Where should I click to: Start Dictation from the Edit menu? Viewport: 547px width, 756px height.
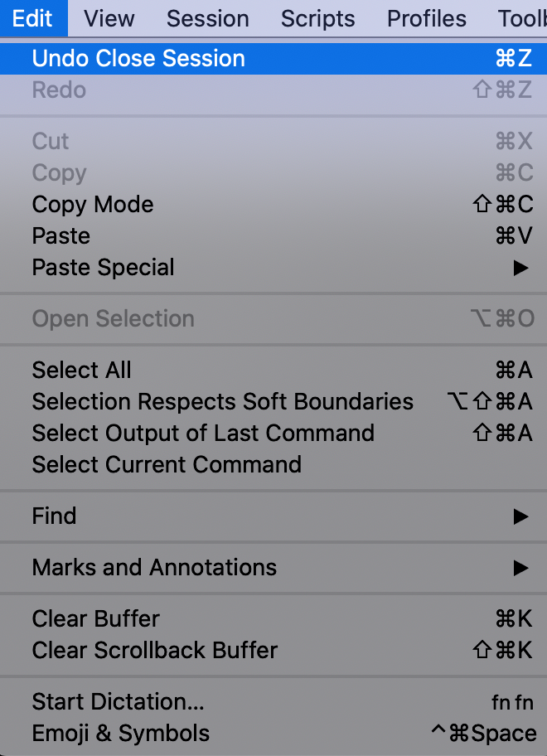(x=117, y=702)
